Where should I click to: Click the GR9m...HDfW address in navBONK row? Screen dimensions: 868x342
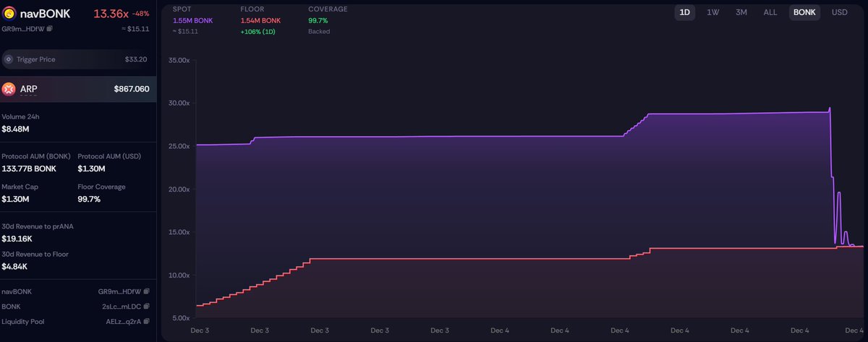(119, 291)
